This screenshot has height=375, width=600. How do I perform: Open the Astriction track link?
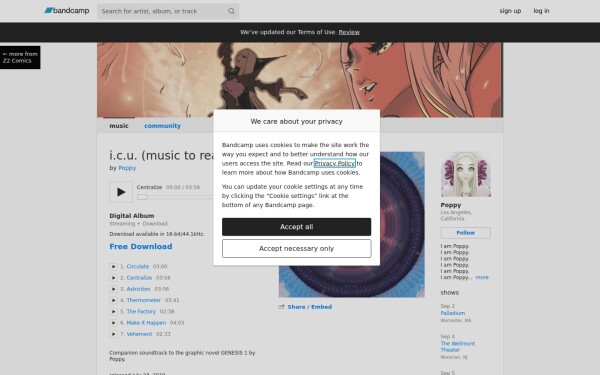139,289
